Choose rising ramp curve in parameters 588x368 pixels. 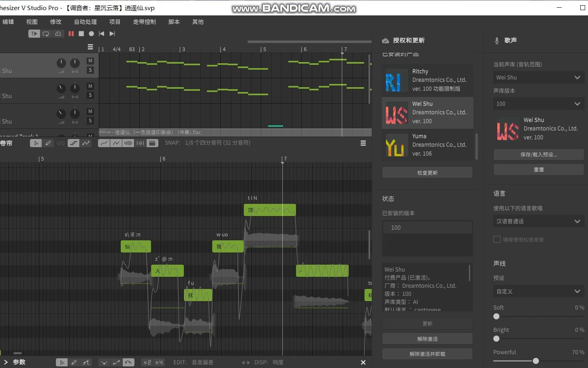coord(117,362)
